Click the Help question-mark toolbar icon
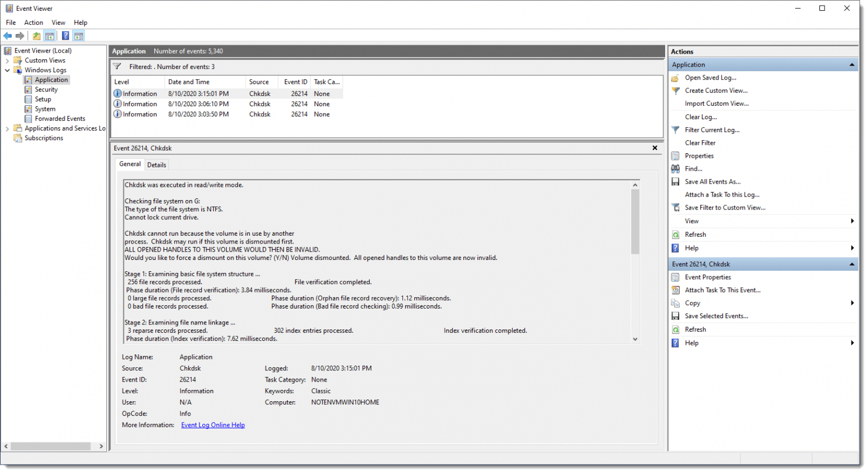868x473 pixels. [x=66, y=35]
